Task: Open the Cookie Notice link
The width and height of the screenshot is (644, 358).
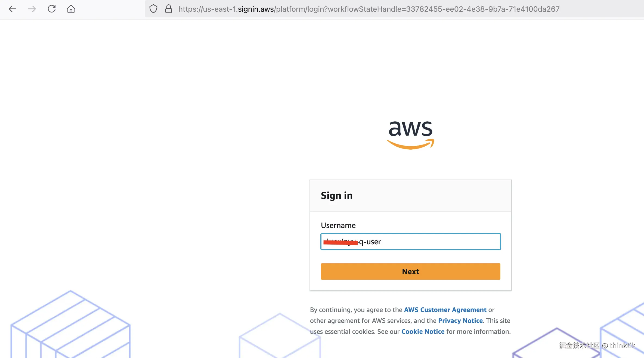Action: coord(423,332)
